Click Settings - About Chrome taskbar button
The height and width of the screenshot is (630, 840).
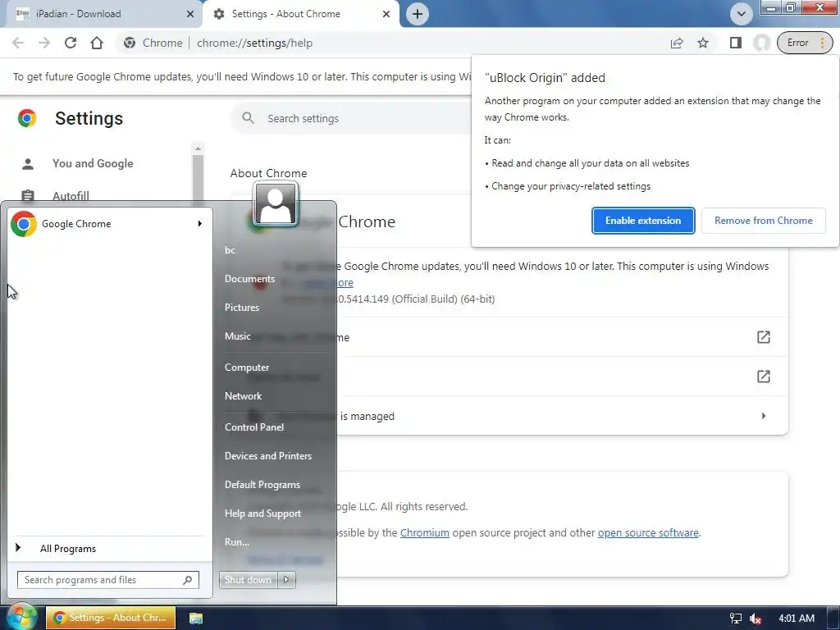111,618
